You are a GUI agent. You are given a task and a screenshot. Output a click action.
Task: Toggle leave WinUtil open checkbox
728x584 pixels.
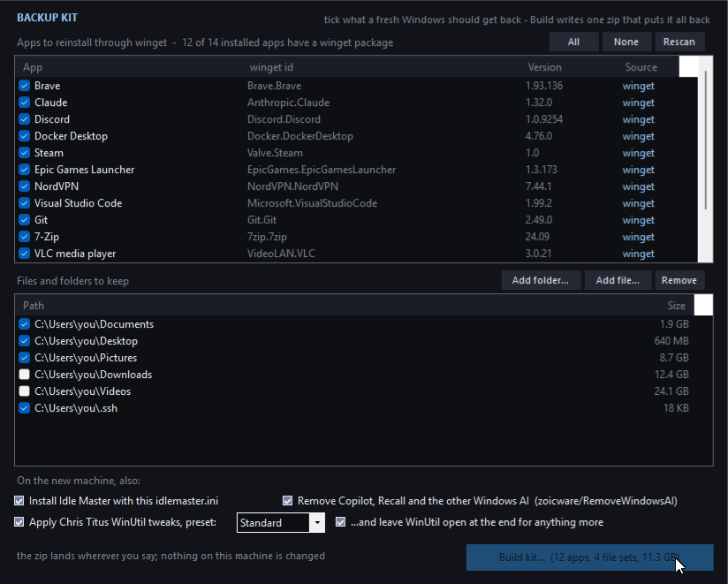[x=340, y=522]
